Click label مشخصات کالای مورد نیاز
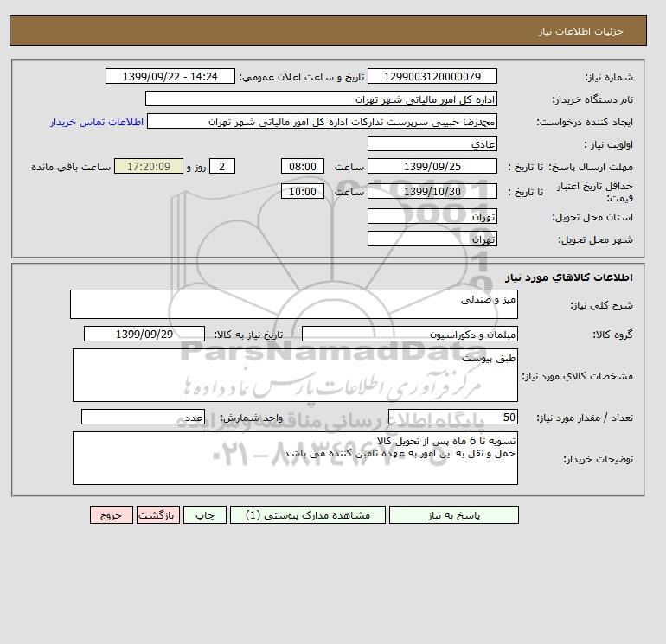666x644 pixels. tap(578, 376)
